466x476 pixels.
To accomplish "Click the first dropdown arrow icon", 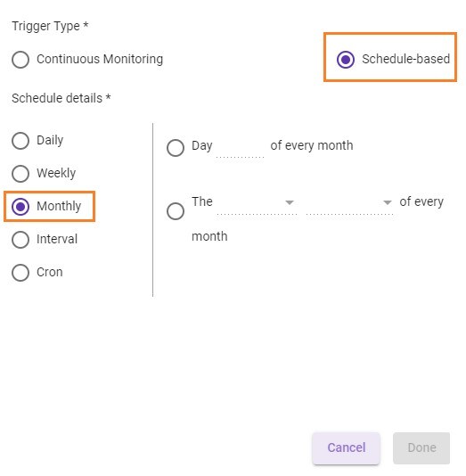I will [x=290, y=202].
